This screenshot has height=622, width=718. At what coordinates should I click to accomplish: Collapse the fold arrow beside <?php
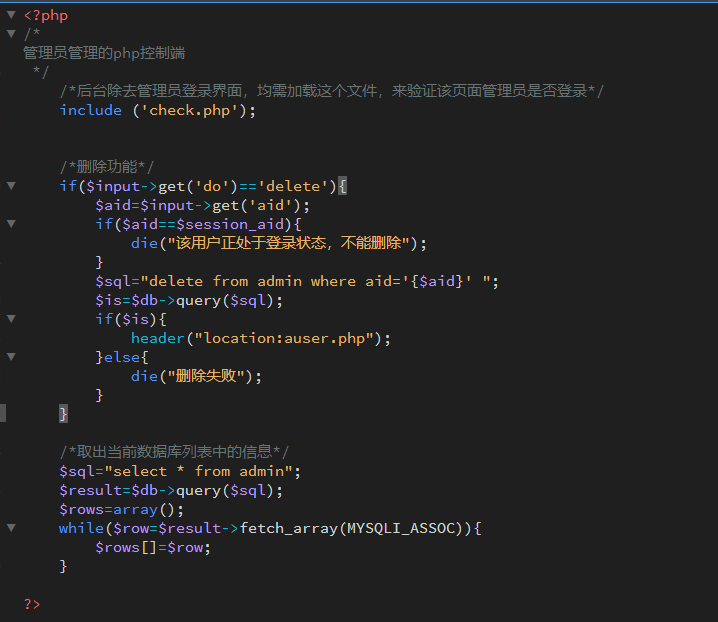[11, 15]
